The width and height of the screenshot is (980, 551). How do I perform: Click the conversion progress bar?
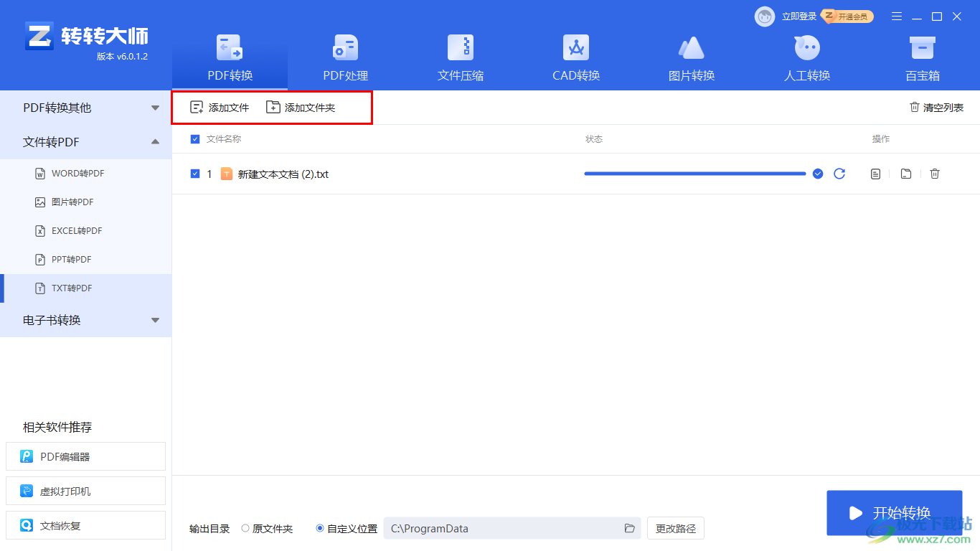[x=695, y=174]
